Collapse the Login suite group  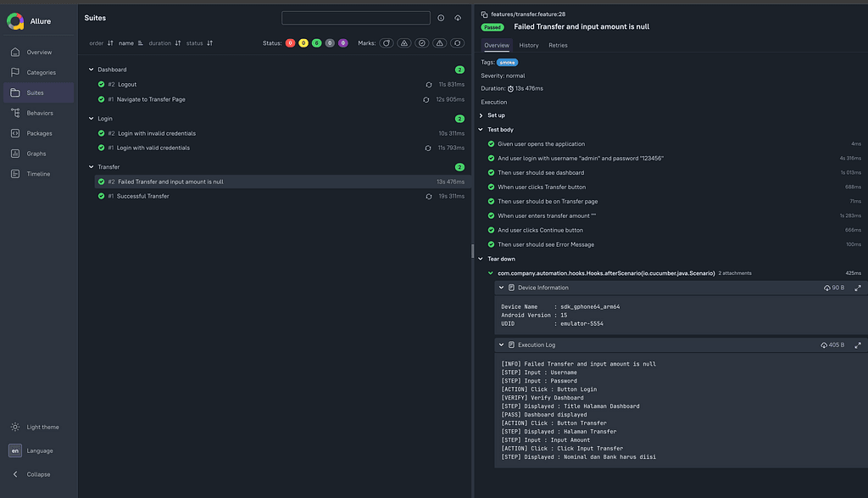coord(92,119)
